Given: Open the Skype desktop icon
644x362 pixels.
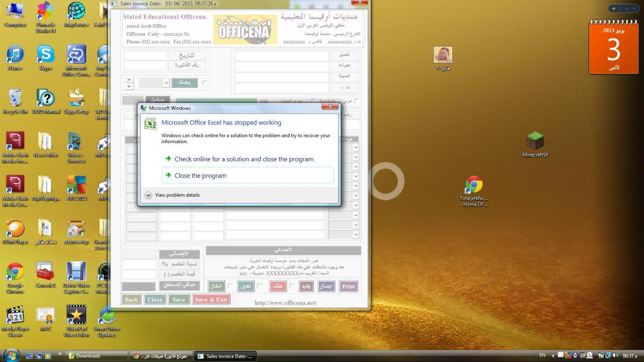Looking at the screenshot, I should pyautogui.click(x=46, y=58).
